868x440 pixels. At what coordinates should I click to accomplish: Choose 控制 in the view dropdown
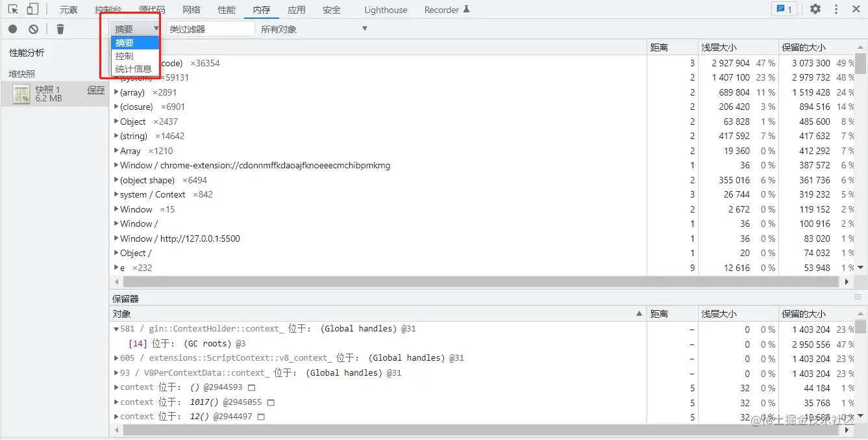(x=125, y=56)
